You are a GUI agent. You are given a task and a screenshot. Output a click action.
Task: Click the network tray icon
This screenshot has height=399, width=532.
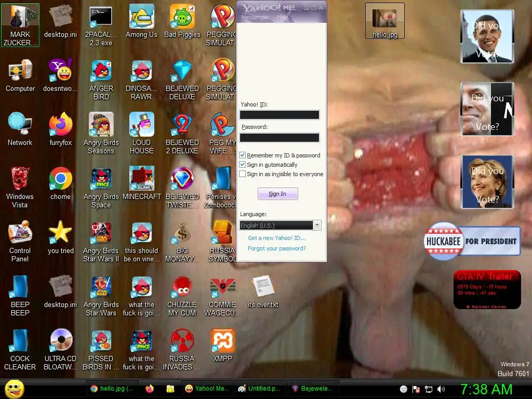[x=429, y=389]
